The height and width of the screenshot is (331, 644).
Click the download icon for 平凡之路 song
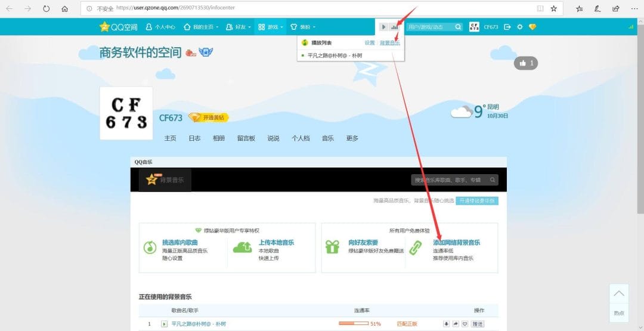[446, 324]
